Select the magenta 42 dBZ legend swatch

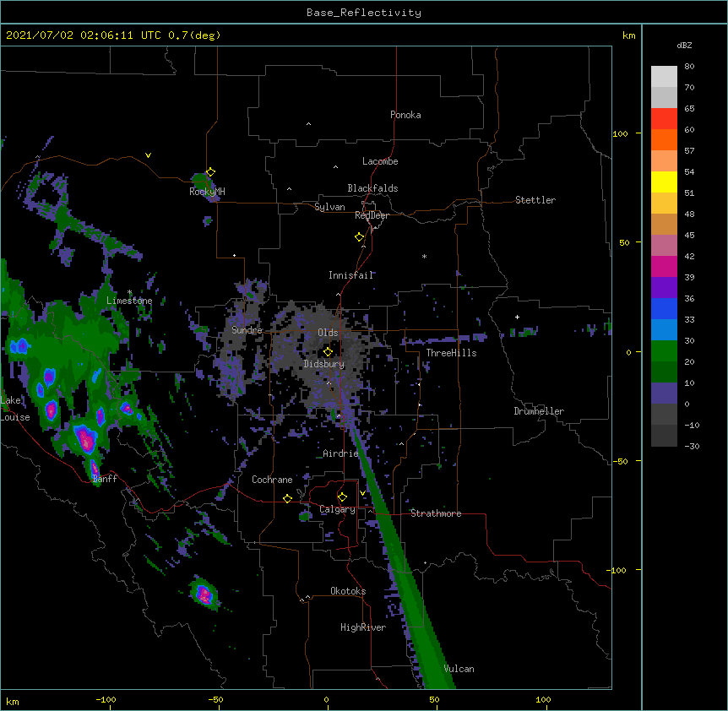(x=664, y=266)
